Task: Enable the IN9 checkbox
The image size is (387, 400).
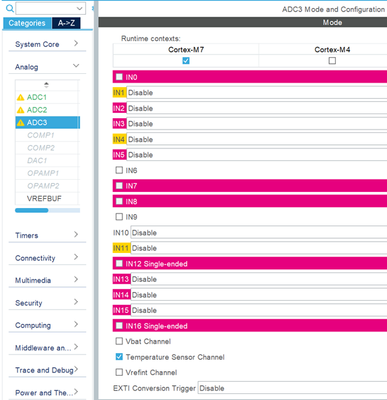Action: pyautogui.click(x=119, y=217)
